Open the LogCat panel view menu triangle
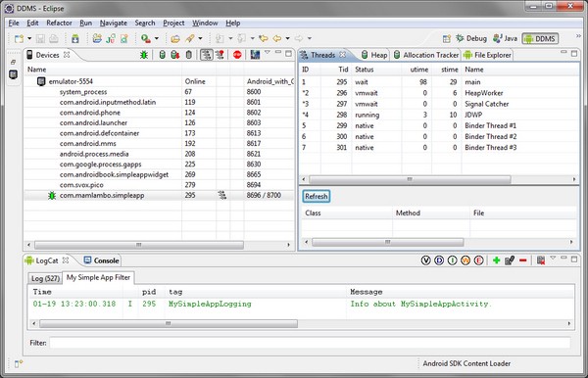Viewport: 588px width, 378px height. 553,258
